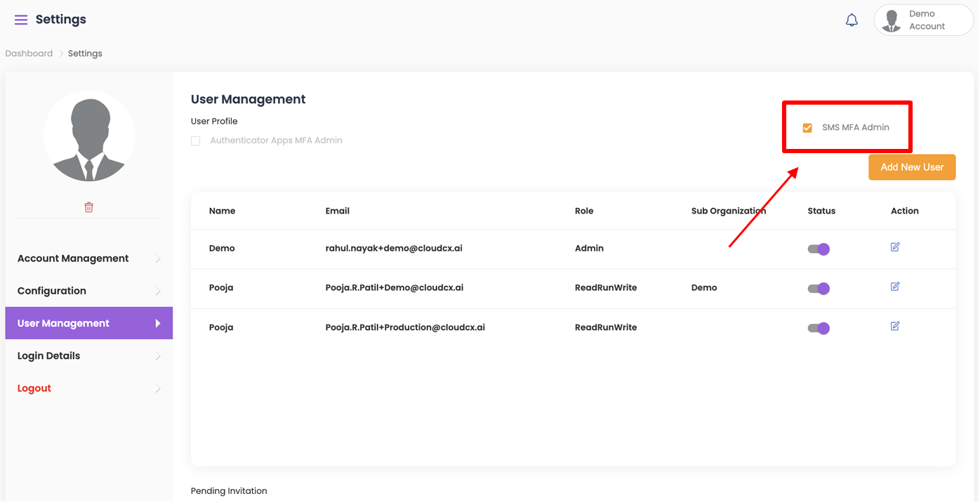Click the notification bell icon
The height and width of the screenshot is (503, 980).
pyautogui.click(x=852, y=20)
